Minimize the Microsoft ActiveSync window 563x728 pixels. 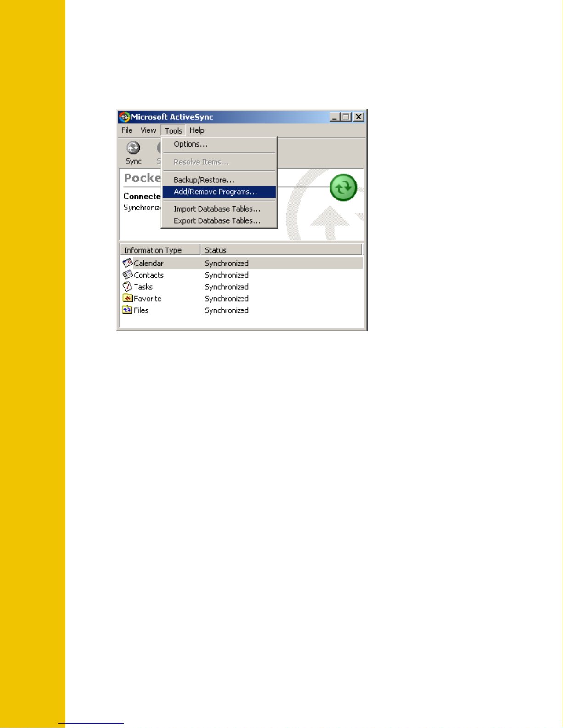(x=335, y=117)
